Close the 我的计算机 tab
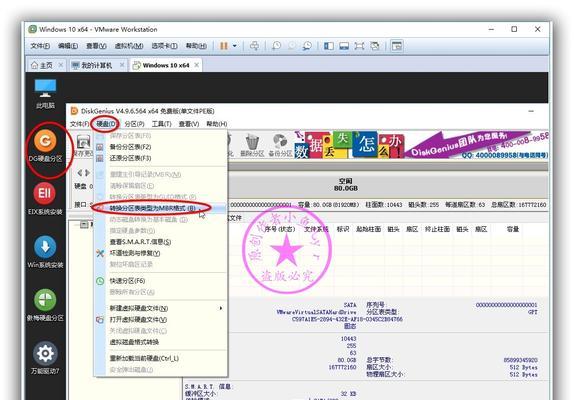Image resolution: width=574 pixels, height=400 pixels. coord(122,65)
